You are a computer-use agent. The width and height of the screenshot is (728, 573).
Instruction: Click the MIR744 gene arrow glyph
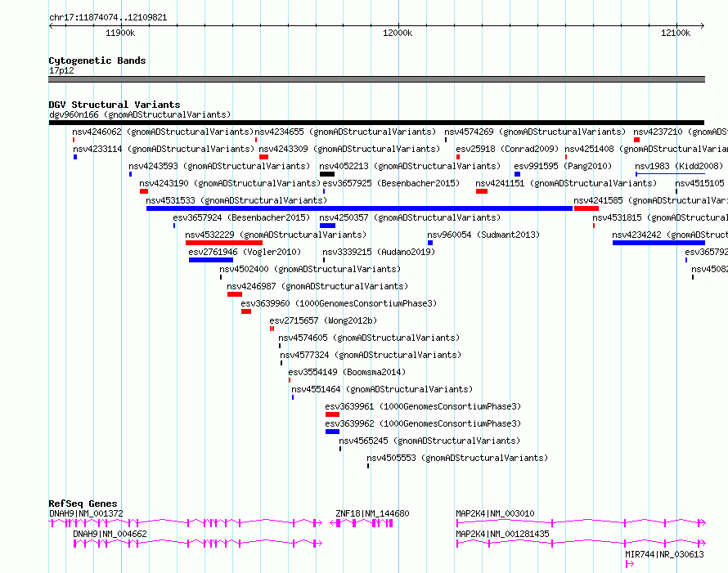click(630, 564)
